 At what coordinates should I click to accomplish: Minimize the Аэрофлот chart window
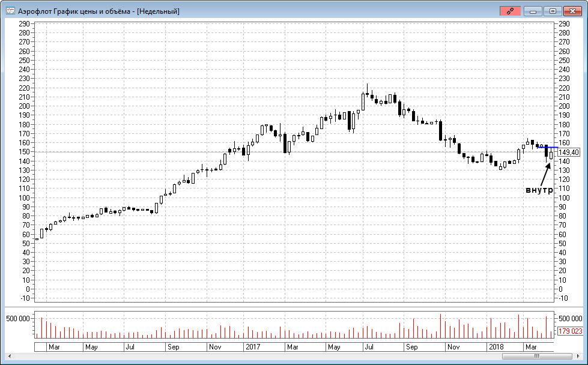(x=532, y=11)
